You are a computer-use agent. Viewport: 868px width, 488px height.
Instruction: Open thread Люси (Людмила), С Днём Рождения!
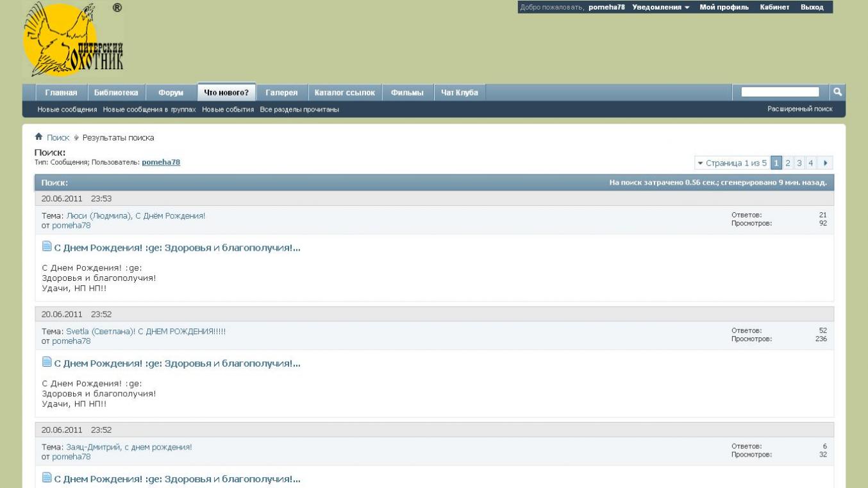[x=136, y=216]
